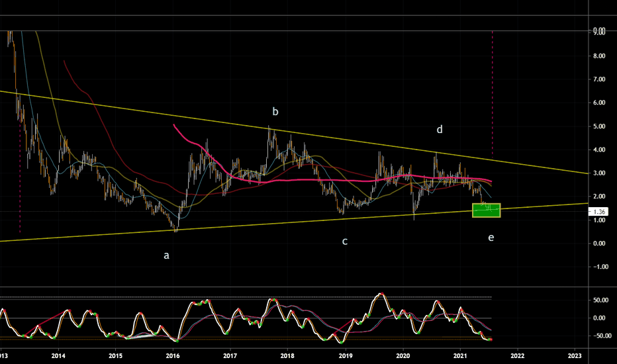Select the vertical dashed line near 2021
Screen dimensions: 617x364
click(x=493, y=95)
